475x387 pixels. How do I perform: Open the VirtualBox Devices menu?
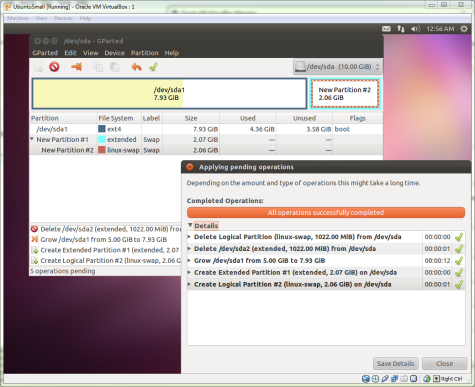(63, 18)
